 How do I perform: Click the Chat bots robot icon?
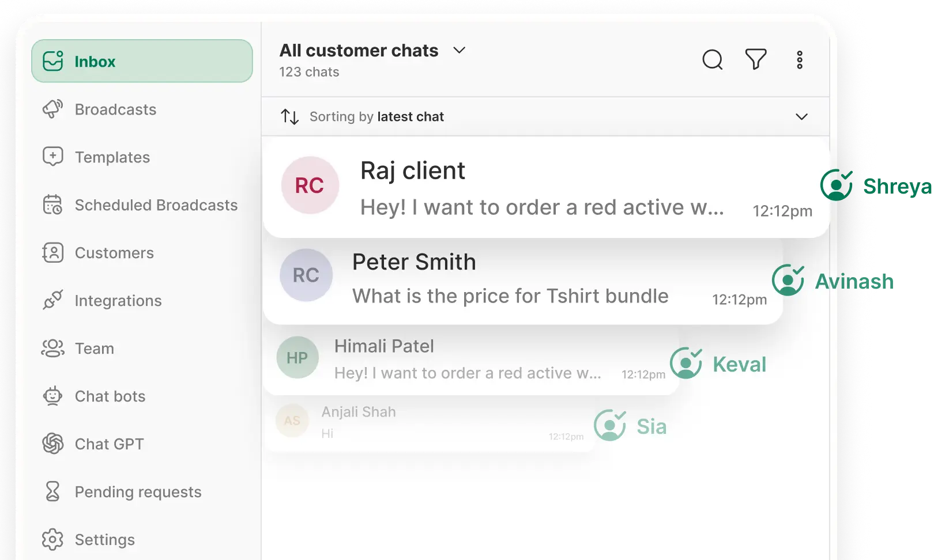(x=52, y=396)
